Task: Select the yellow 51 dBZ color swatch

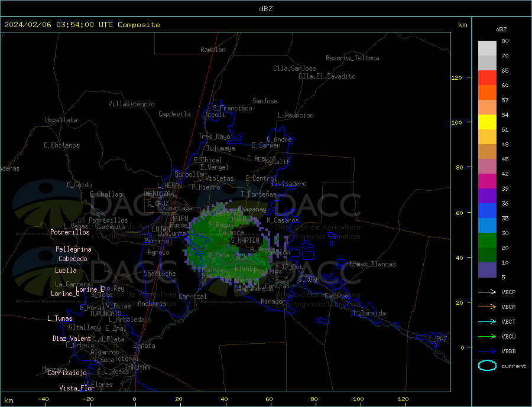Action: tap(487, 122)
